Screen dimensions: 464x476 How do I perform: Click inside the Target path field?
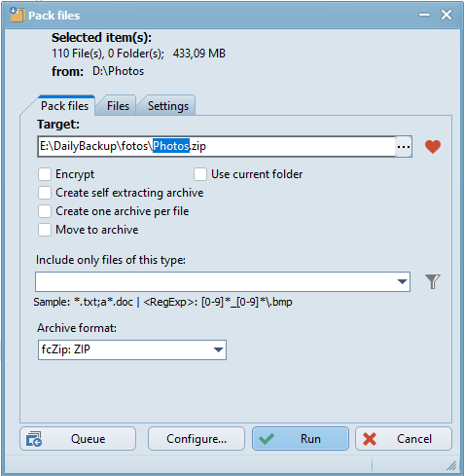click(216, 146)
